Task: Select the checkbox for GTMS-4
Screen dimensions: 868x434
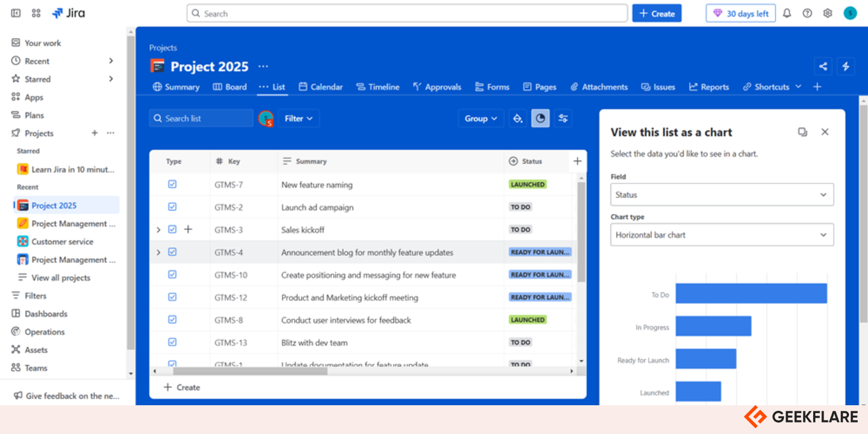Action: (172, 252)
